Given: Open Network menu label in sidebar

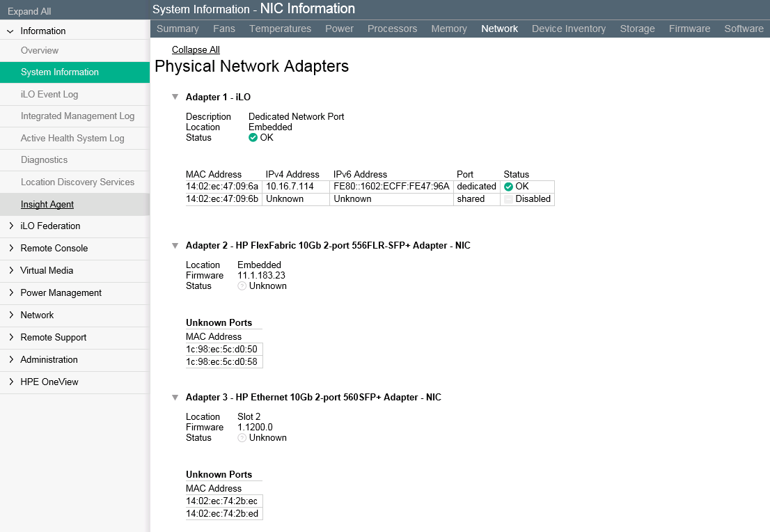Looking at the screenshot, I should pyautogui.click(x=37, y=315).
